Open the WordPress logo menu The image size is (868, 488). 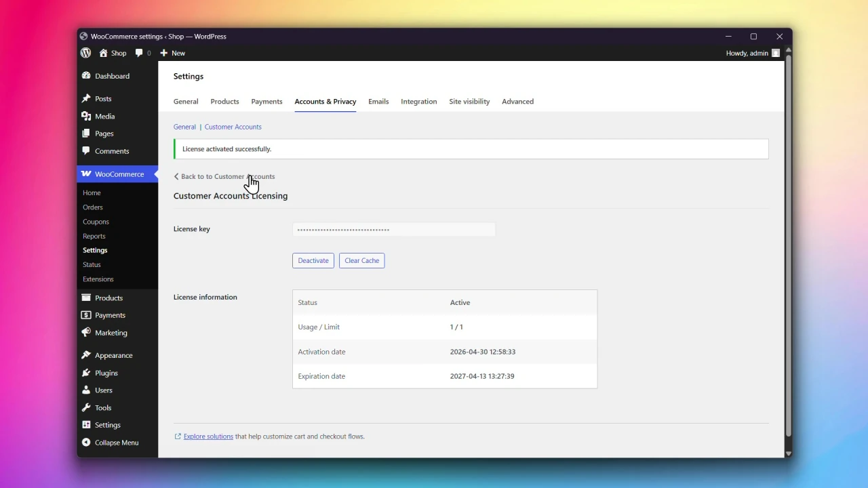tap(85, 53)
